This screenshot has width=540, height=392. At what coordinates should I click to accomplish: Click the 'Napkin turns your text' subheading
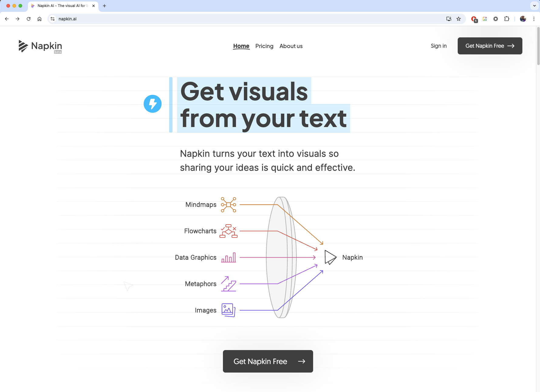(x=268, y=160)
